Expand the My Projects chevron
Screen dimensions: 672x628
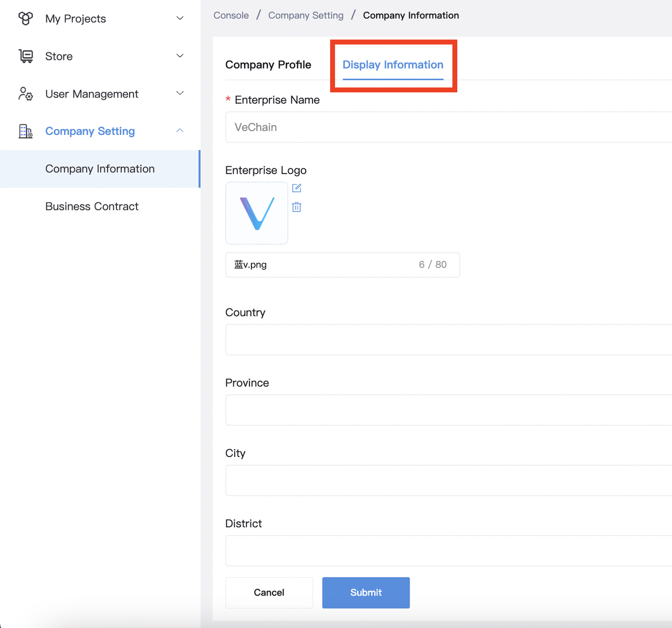[180, 18]
